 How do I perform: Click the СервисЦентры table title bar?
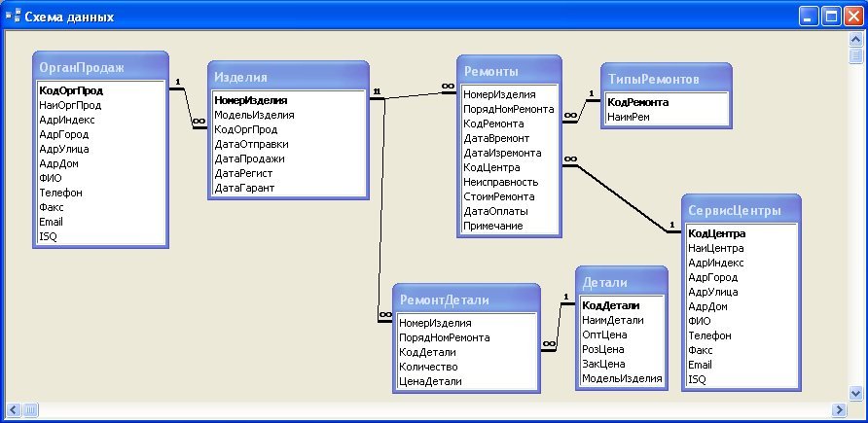(x=741, y=210)
